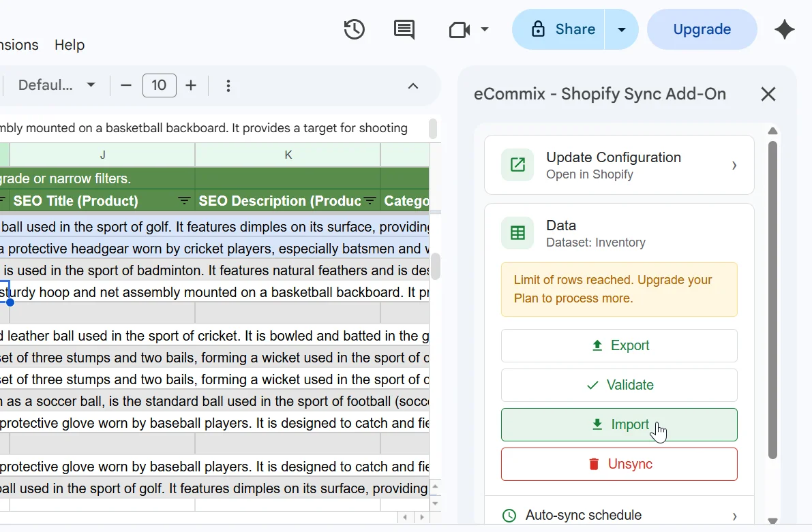Open filter for SEO Title (Product) column
Viewport: 812px width, 532px height.
(184, 201)
